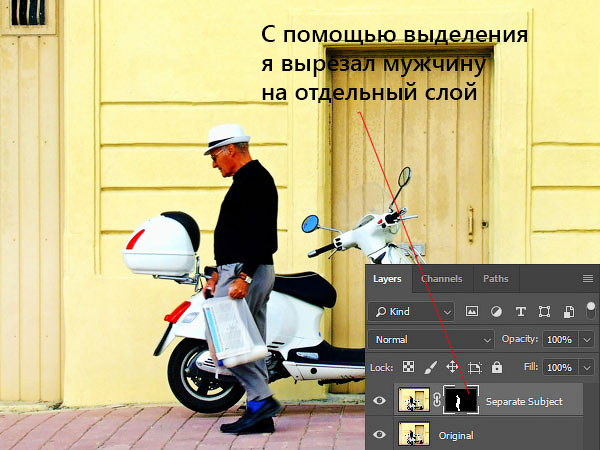Lock transparent pixels checkerboard icon
Screen dimensions: 600x450
[x=408, y=367]
